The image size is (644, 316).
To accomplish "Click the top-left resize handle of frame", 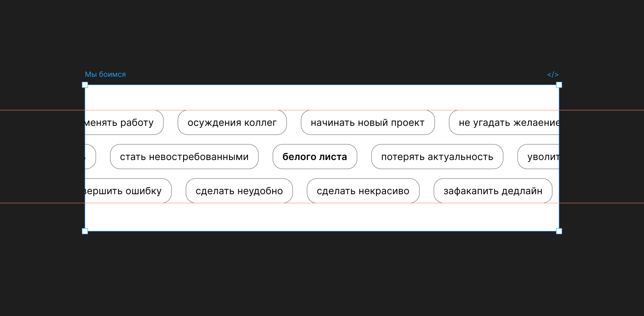I will [x=85, y=85].
